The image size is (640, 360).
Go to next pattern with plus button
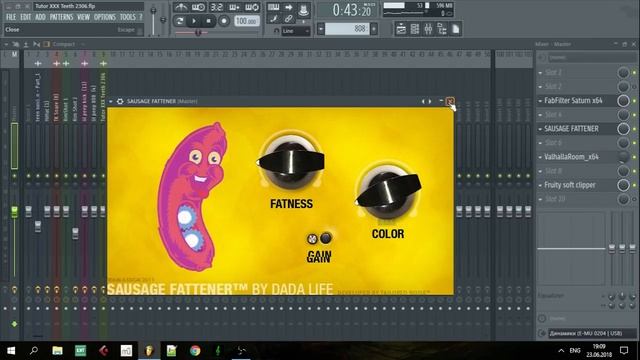[x=374, y=29]
